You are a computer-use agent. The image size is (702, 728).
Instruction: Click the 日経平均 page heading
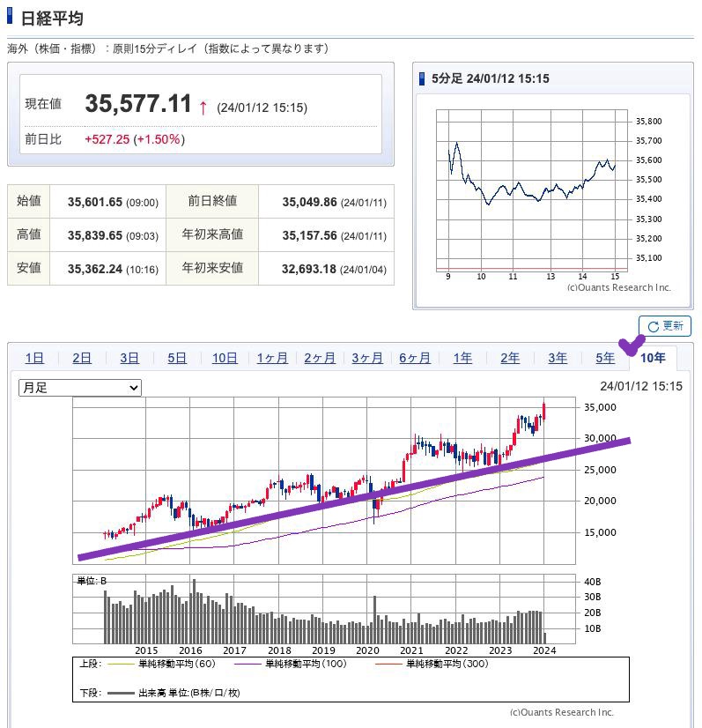click(52, 19)
